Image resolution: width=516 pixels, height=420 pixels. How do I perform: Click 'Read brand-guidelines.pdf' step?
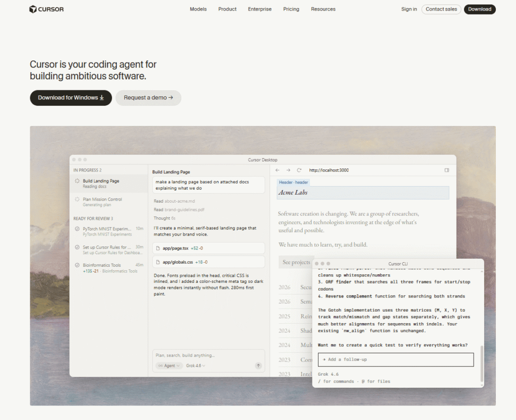click(179, 210)
